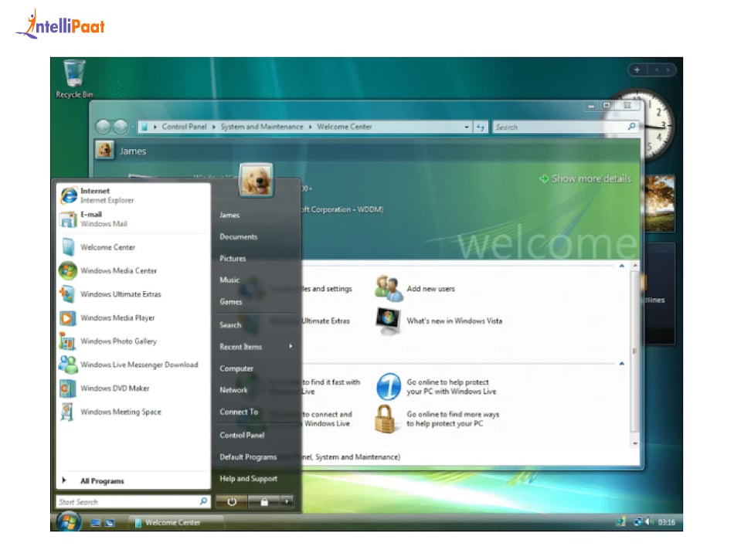Click arrow after System and Maintenance breadcrumb
The width and height of the screenshot is (734, 560).
pyautogui.click(x=310, y=127)
